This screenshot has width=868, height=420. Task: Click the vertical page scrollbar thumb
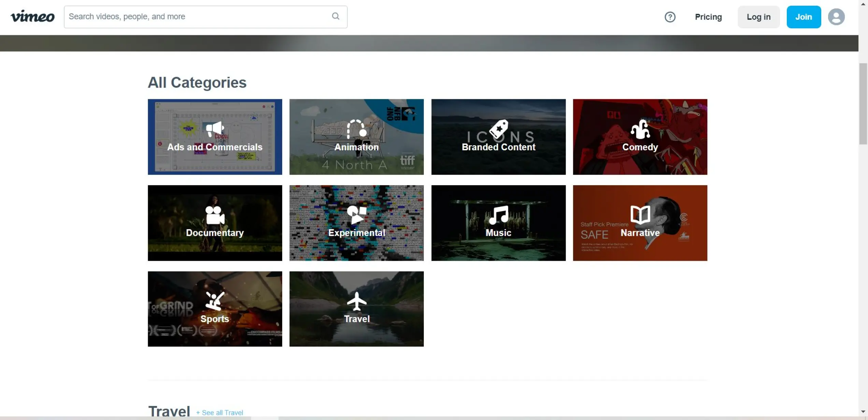coord(863,104)
